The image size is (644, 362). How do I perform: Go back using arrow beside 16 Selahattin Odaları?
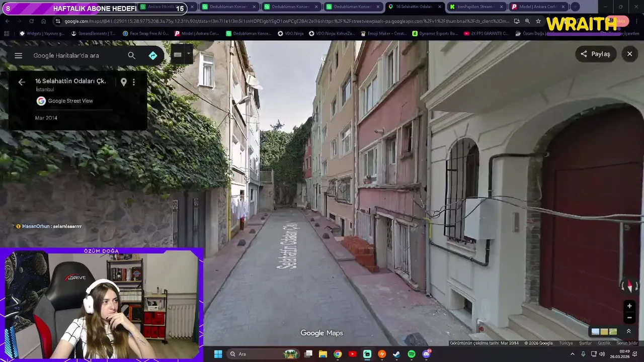click(x=22, y=82)
